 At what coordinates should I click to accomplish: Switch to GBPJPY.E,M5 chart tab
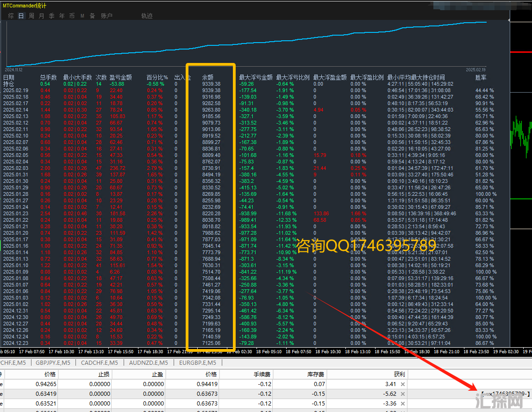53,363
